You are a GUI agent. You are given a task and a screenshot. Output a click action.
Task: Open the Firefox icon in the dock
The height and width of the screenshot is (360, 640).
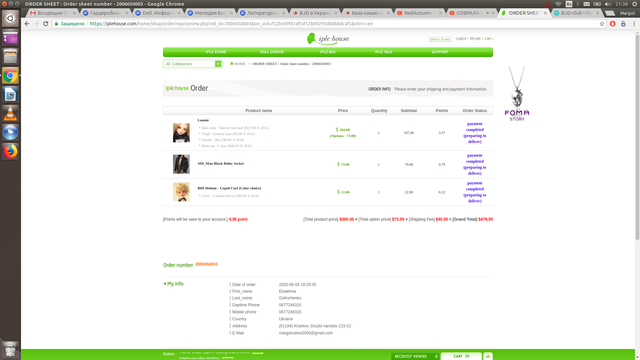click(x=10, y=151)
